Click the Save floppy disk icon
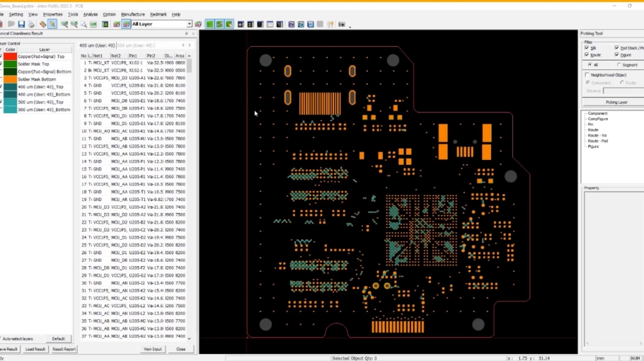 [x=21, y=24]
